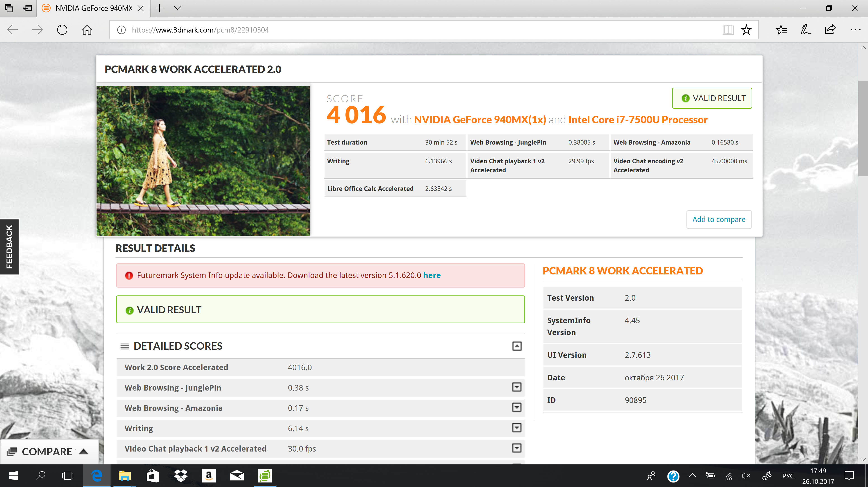Show hidden tray icons
The image size is (868, 487).
tap(692, 475)
